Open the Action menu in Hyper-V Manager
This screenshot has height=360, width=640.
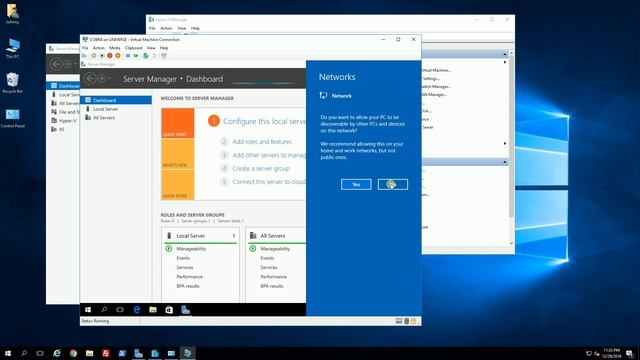tap(166, 28)
